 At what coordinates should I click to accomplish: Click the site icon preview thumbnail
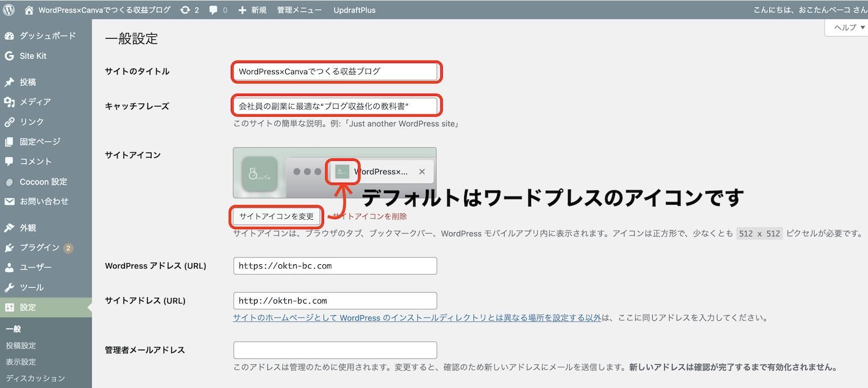pyautogui.click(x=259, y=173)
